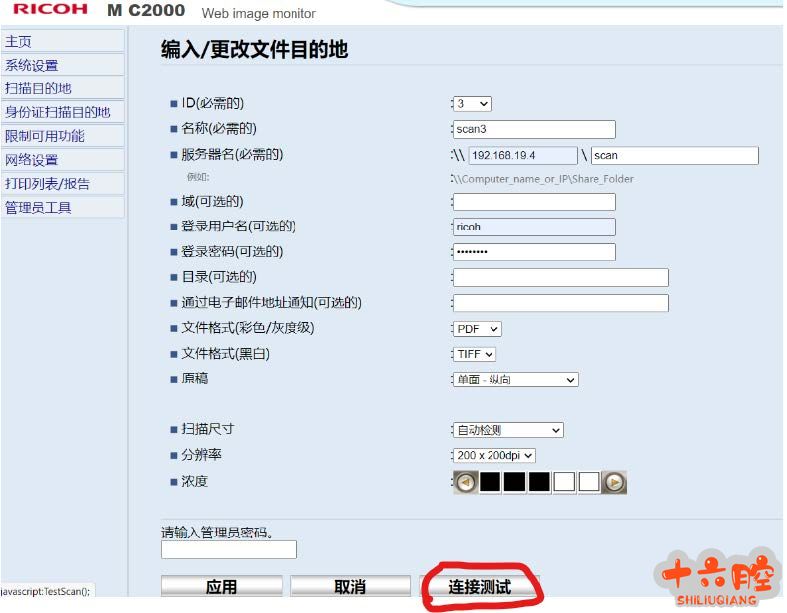Select the last white density level box
Viewport: 787px width, 613px height.
(x=589, y=482)
